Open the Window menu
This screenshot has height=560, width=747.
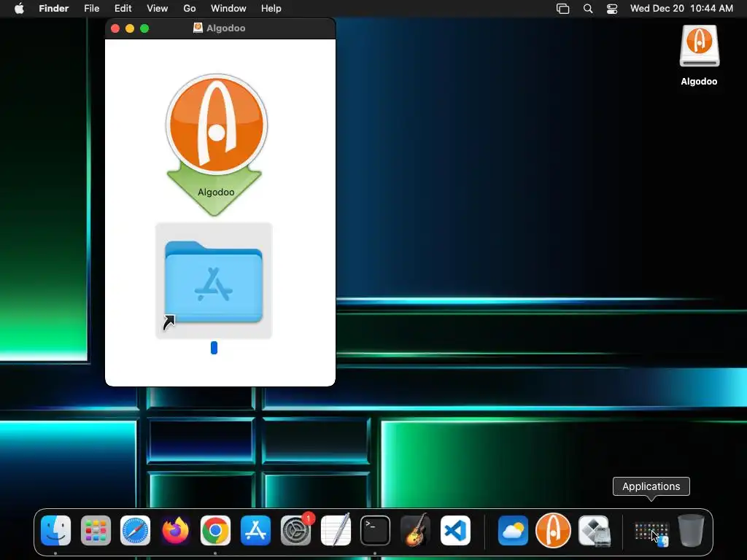[228, 9]
